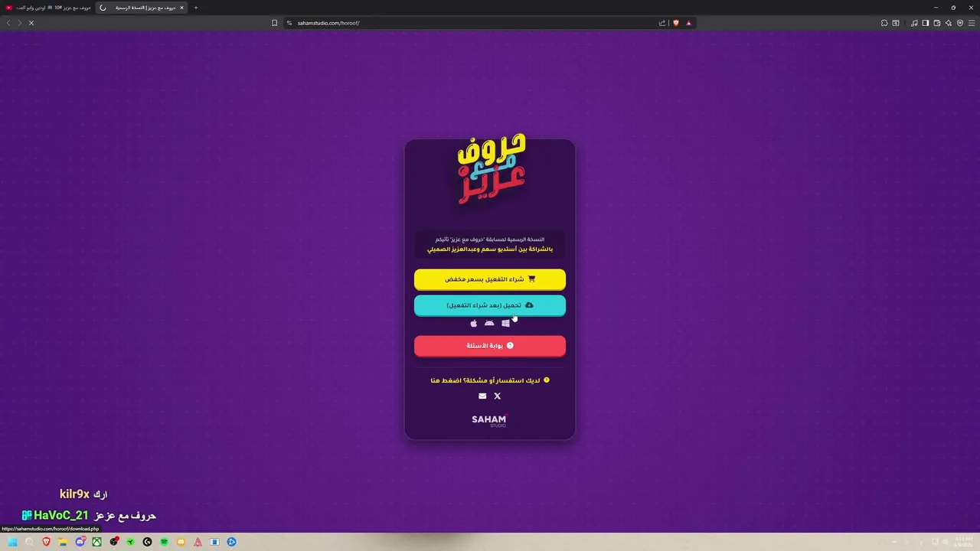
Task: Click the Windows platform icon under download
Action: (505, 324)
